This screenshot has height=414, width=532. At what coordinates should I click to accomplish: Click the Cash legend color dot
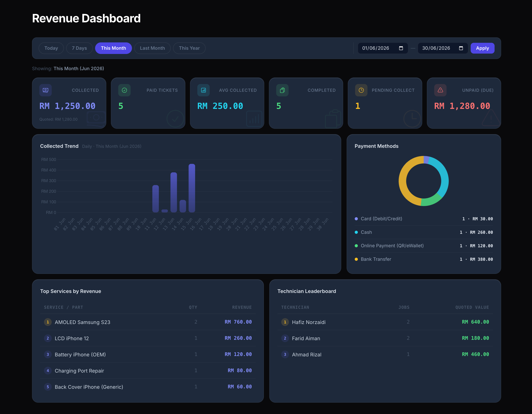pyautogui.click(x=356, y=232)
